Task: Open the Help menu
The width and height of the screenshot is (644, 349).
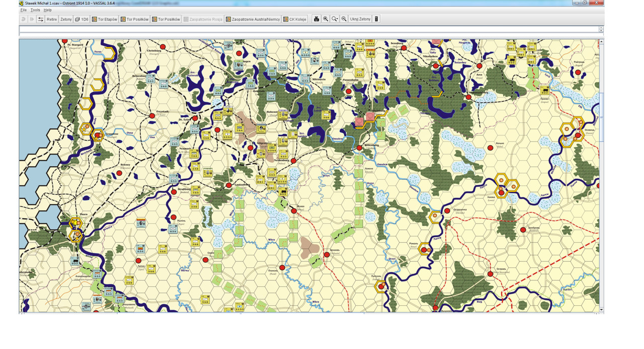Action: point(47,10)
